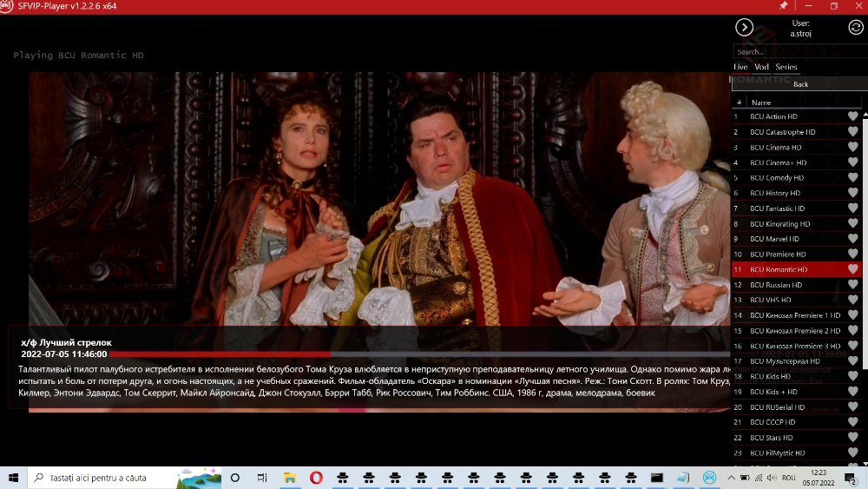Seek using the red program progress bar
The height and width of the screenshot is (489, 868).
[419, 354]
